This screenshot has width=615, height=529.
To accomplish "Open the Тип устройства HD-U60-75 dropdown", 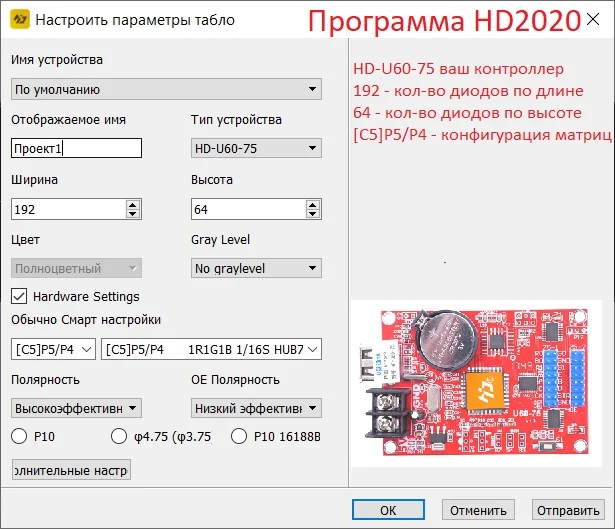I will (x=257, y=148).
